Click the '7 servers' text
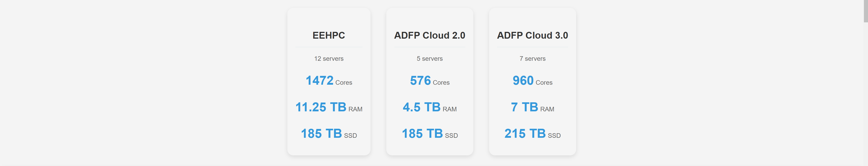868x166 pixels. coord(532,58)
